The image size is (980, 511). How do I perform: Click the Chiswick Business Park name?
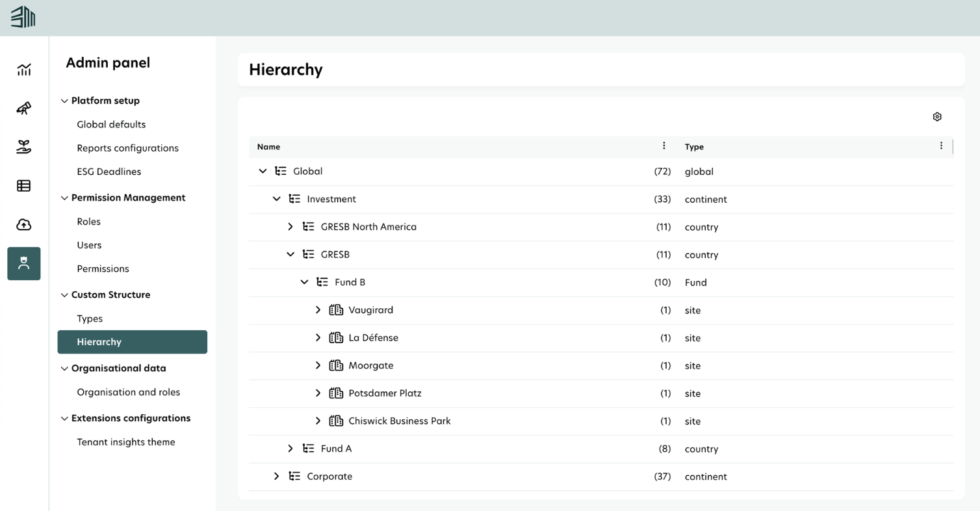point(400,421)
